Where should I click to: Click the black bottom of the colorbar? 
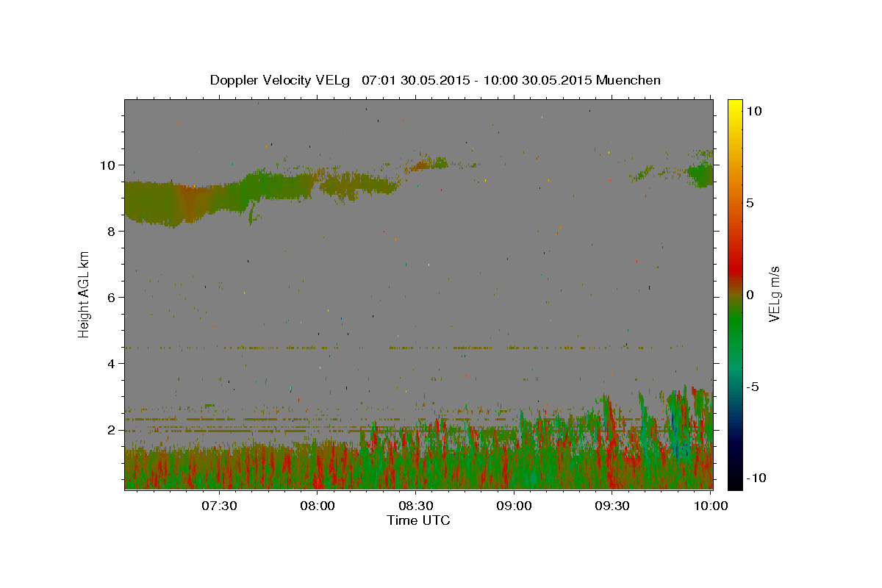click(735, 481)
